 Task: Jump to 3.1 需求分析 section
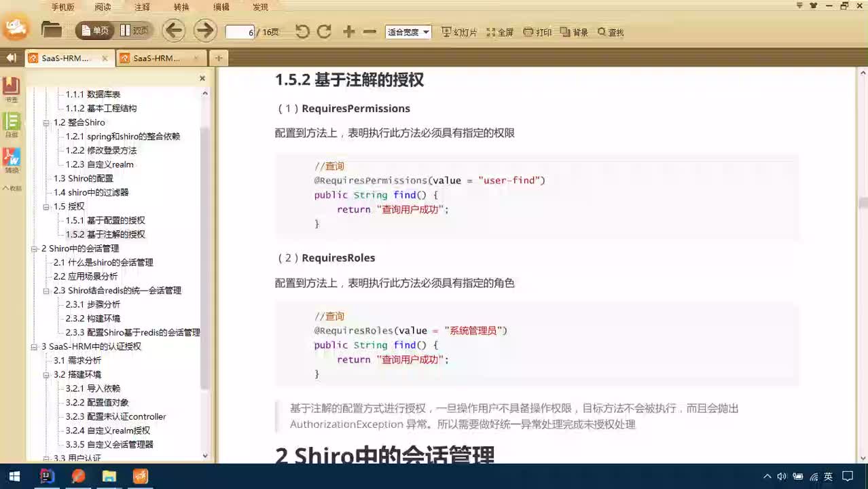coord(77,361)
